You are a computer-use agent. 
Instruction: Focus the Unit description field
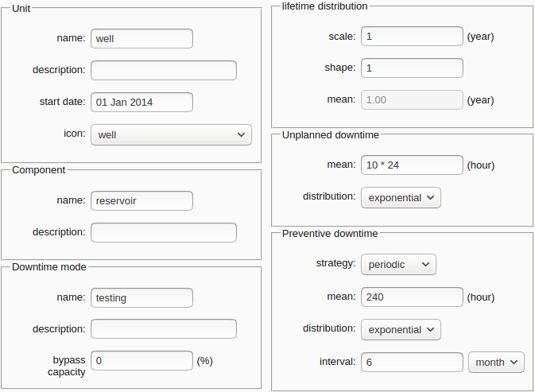pyautogui.click(x=163, y=70)
